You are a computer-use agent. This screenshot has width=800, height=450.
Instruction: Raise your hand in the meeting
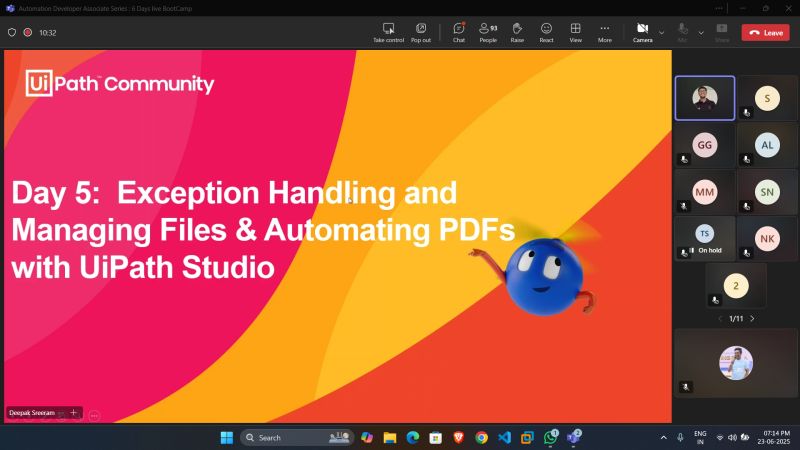coord(517,32)
